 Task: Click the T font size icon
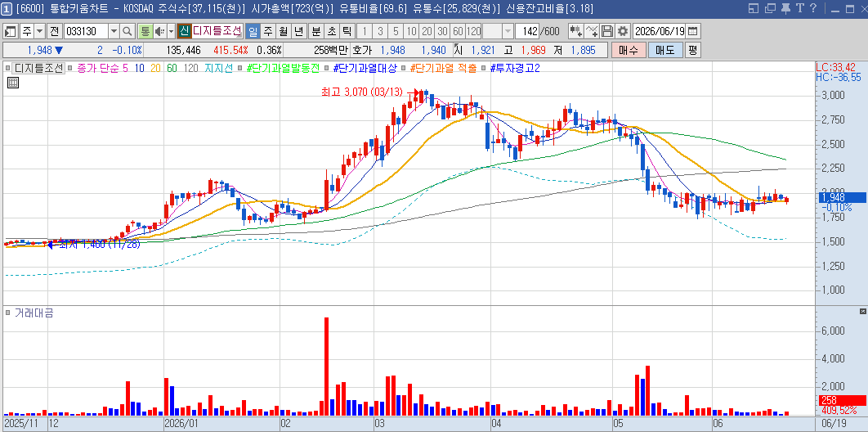799,7
